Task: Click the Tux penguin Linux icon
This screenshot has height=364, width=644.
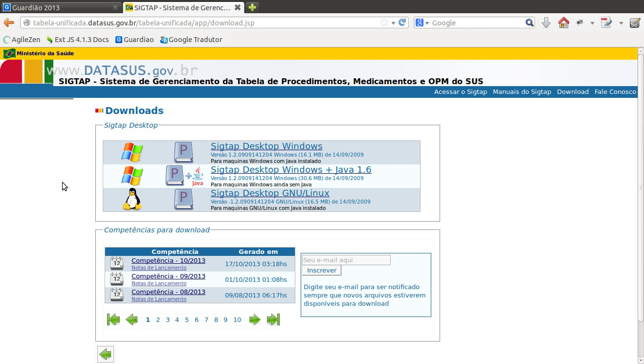Action: pos(132,199)
